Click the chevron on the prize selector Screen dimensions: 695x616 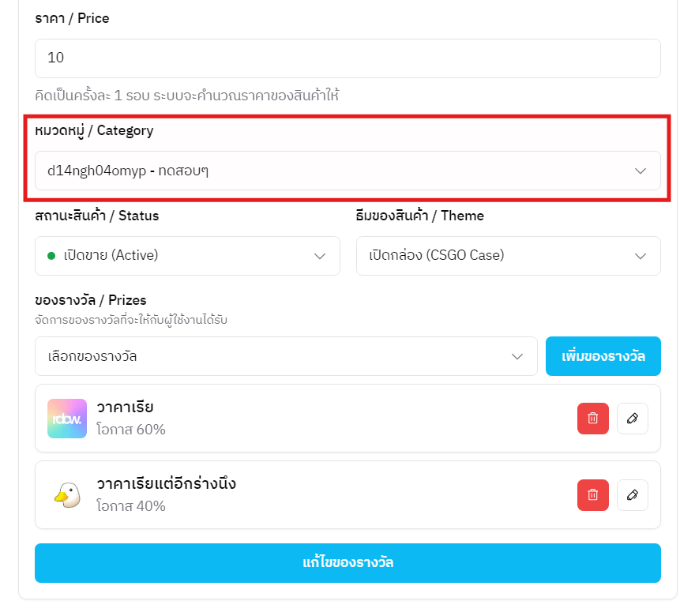[517, 356]
